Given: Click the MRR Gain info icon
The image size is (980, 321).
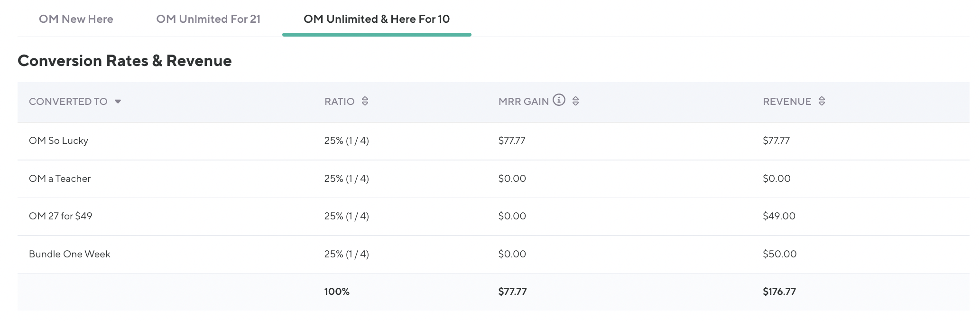Looking at the screenshot, I should coord(559,100).
